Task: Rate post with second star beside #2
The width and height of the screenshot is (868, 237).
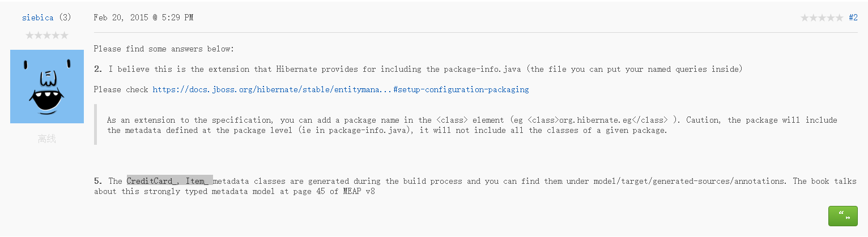Action: 814,18
